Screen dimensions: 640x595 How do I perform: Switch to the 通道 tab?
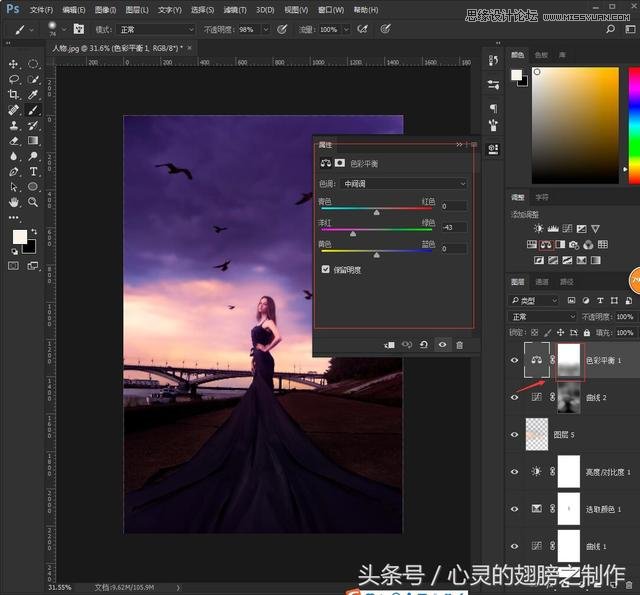pyautogui.click(x=542, y=282)
